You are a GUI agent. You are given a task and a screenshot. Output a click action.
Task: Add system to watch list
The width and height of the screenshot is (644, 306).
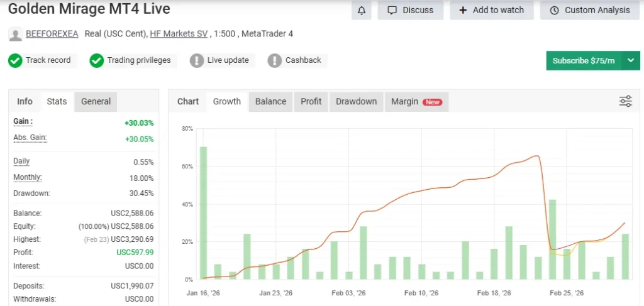point(491,10)
